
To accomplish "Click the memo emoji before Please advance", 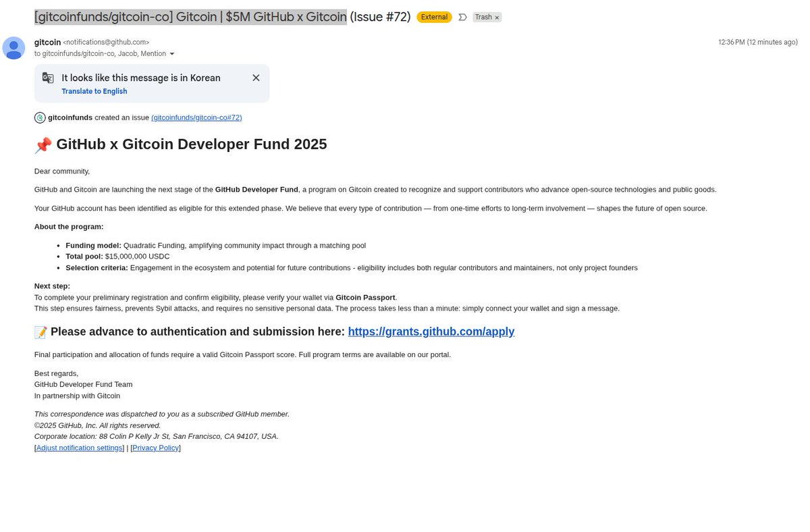I will pyautogui.click(x=40, y=332).
